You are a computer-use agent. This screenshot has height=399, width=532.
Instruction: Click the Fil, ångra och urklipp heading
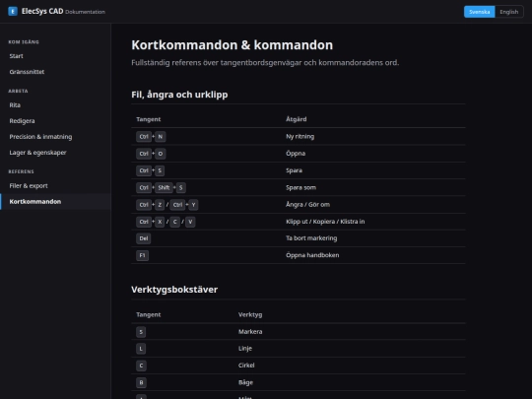point(179,95)
